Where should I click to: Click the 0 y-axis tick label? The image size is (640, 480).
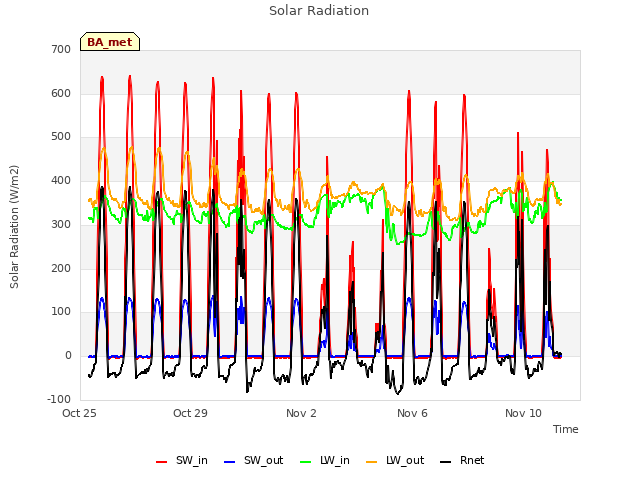68,356
